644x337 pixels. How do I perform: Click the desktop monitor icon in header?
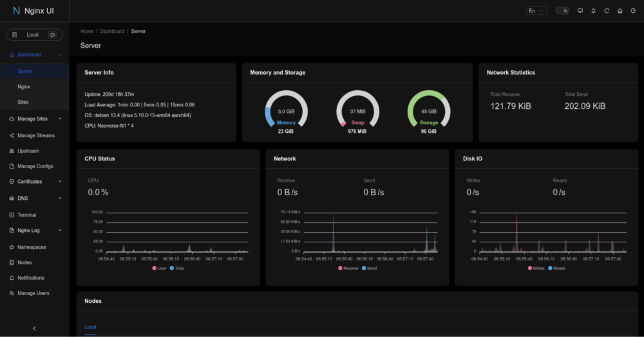580,11
